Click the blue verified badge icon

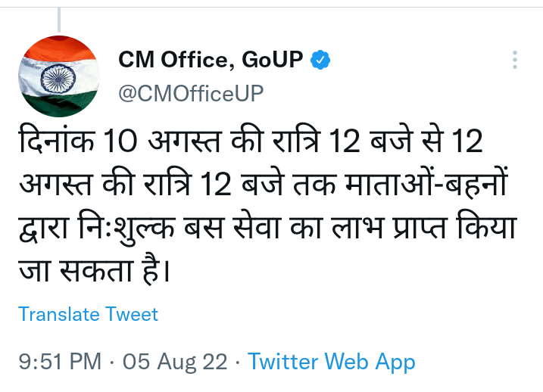pos(320,60)
